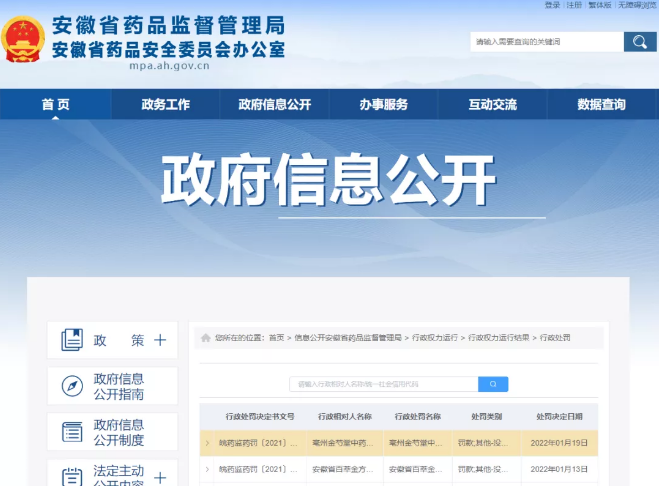This screenshot has width=660, height=487.
Task: Expand 法定主动公开内容 using the plus sign
Action: [160, 476]
